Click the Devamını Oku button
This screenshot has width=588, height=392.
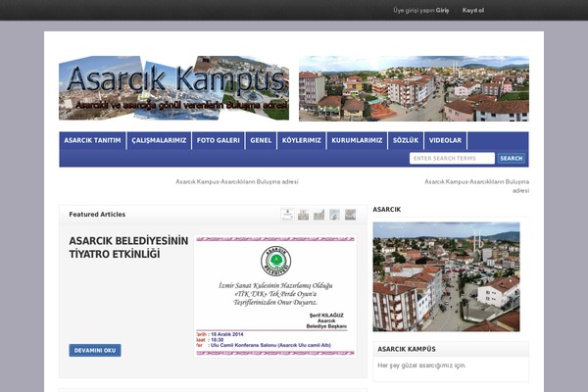[x=95, y=350]
